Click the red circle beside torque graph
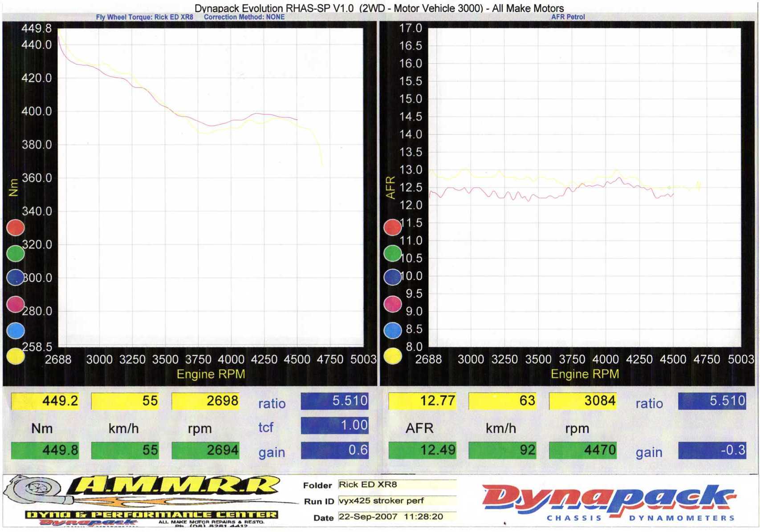 click(x=16, y=227)
